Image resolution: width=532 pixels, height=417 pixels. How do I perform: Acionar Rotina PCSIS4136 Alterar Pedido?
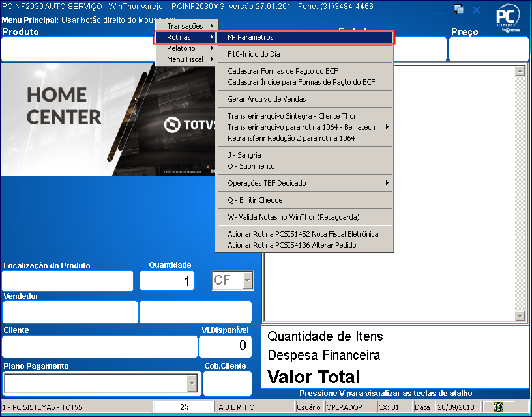304,245
